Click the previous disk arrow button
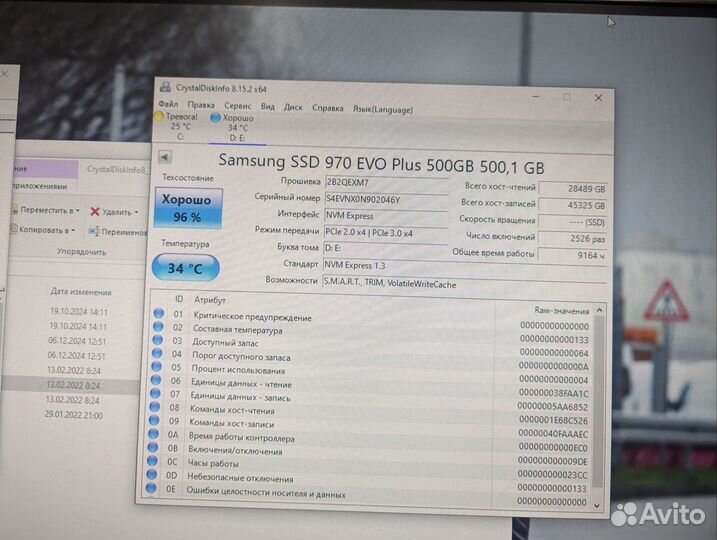The width and height of the screenshot is (717, 540). [165, 157]
